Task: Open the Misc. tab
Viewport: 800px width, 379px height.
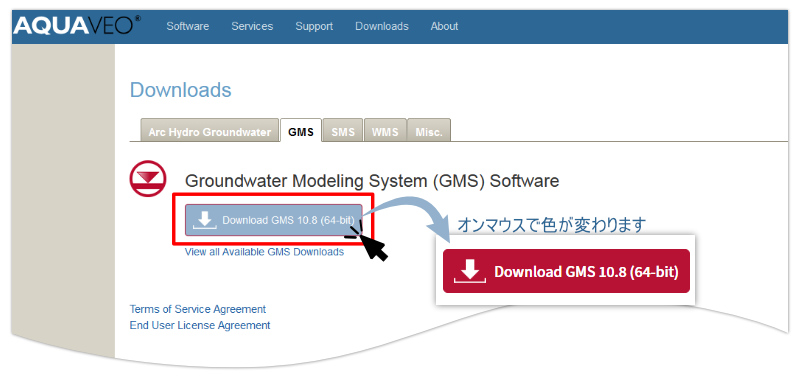Action: (429, 132)
